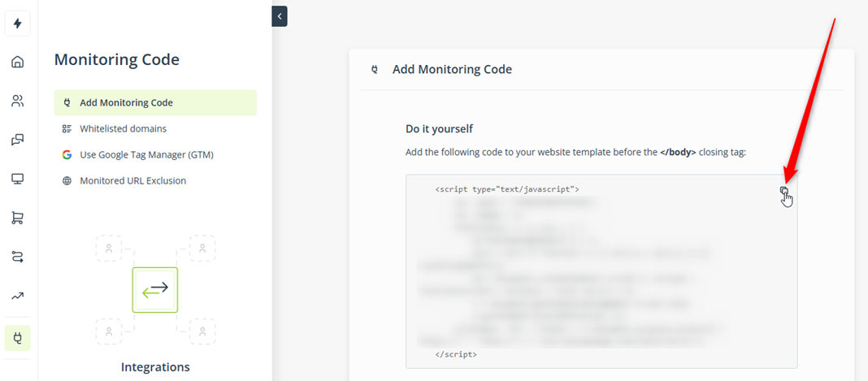This screenshot has width=868, height=381.
Task: Copy the monitoring code snippet
Action: pyautogui.click(x=783, y=191)
